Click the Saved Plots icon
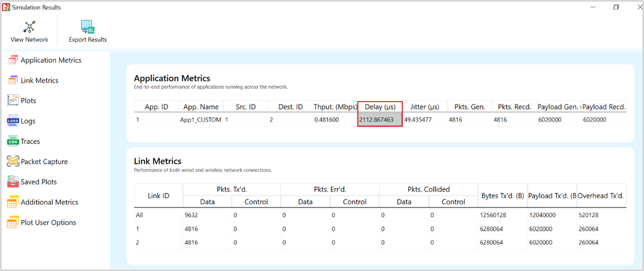 tap(13, 182)
